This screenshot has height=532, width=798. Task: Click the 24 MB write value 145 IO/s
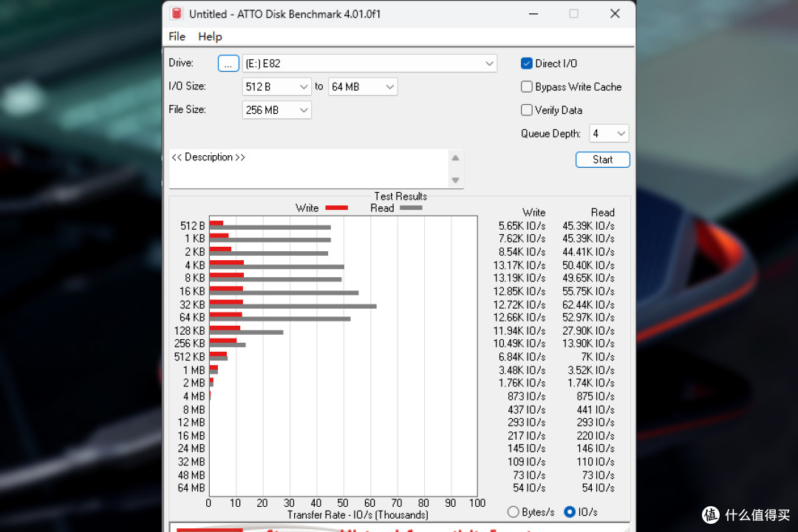pos(526,449)
